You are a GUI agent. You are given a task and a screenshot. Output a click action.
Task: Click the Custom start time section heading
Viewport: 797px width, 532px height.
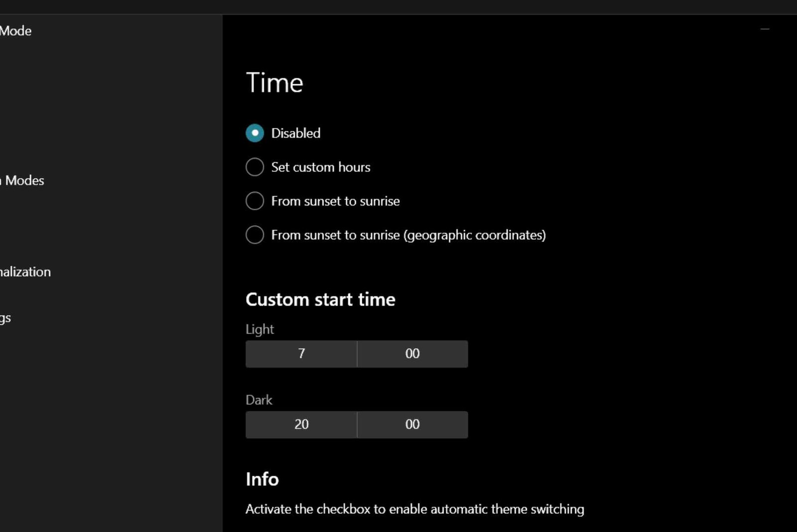pos(320,299)
